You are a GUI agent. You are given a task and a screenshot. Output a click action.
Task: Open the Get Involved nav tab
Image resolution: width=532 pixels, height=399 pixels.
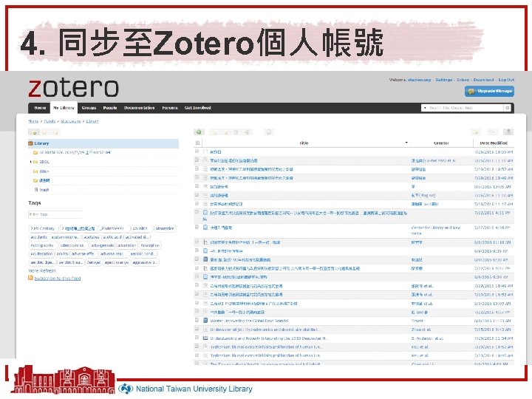pyautogui.click(x=198, y=108)
